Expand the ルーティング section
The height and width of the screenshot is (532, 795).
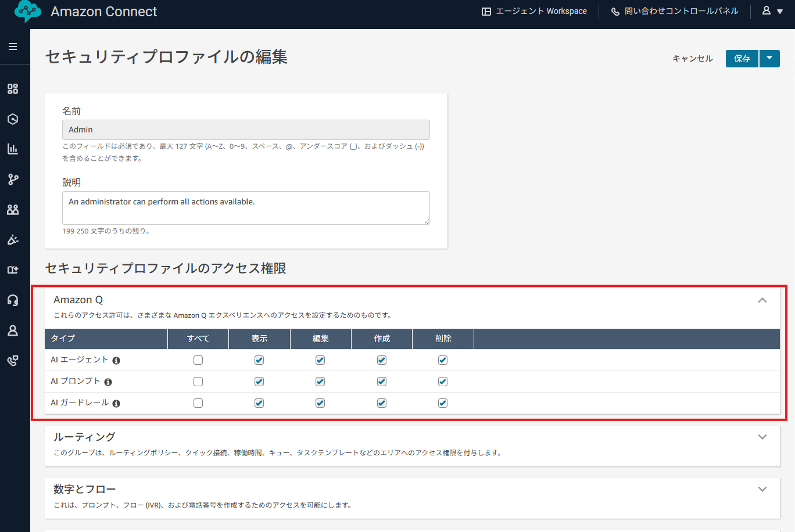click(762, 437)
